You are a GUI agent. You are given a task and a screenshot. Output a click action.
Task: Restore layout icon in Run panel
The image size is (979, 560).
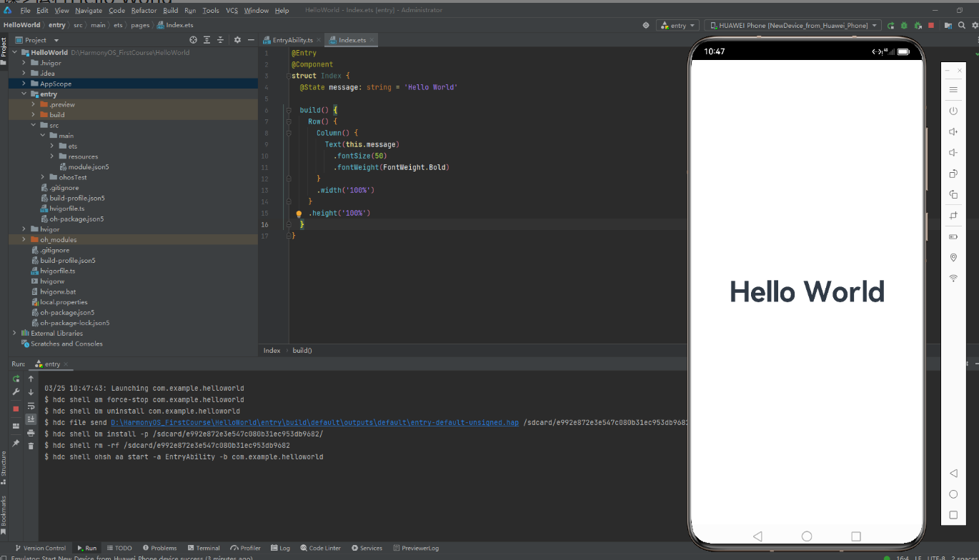click(16, 426)
